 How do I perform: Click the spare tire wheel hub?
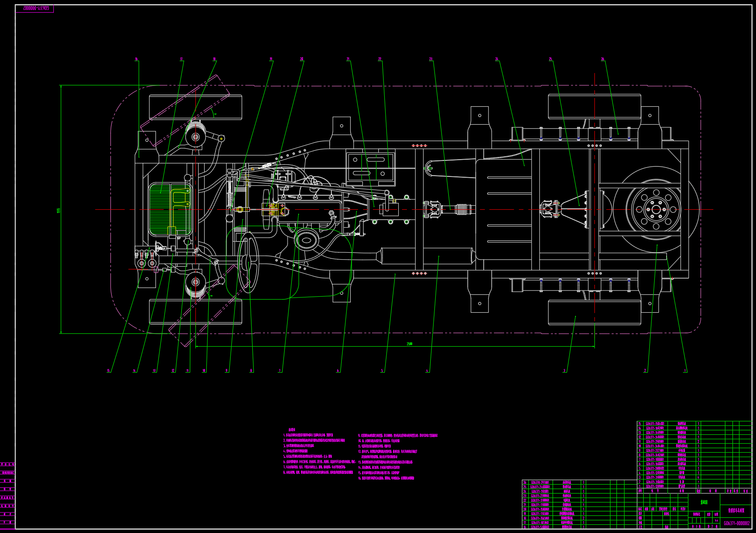(x=655, y=210)
